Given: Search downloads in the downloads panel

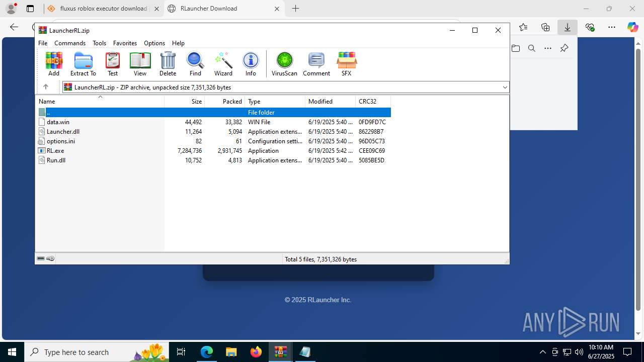Looking at the screenshot, I should (531, 48).
